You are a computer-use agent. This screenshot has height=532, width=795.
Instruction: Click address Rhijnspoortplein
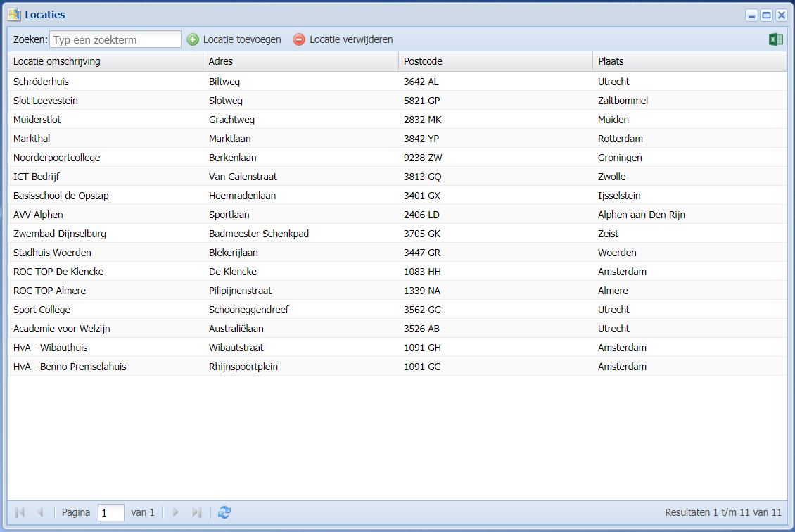[243, 367]
